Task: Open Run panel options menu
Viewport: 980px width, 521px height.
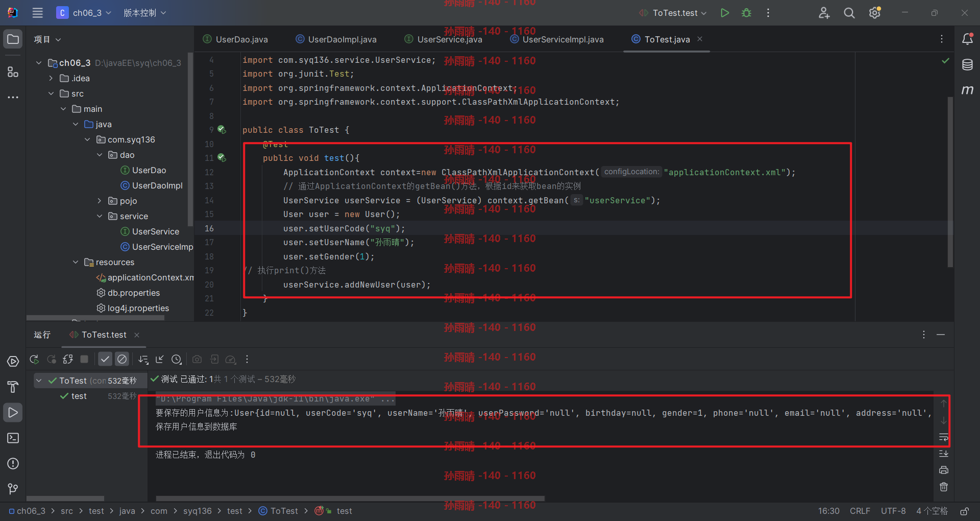Action: (x=923, y=335)
